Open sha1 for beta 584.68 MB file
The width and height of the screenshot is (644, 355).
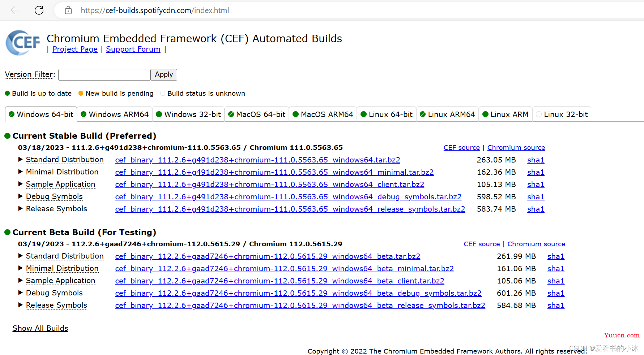pos(556,306)
